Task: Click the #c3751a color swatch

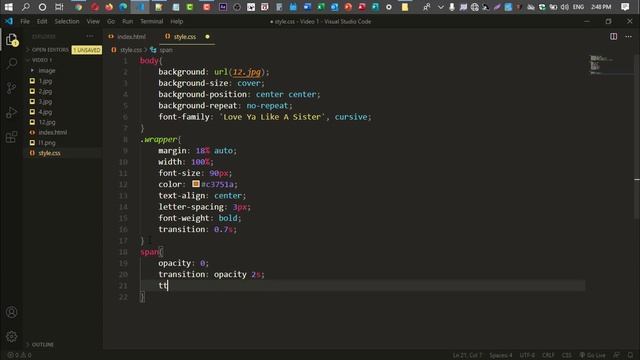Action: tap(196, 184)
